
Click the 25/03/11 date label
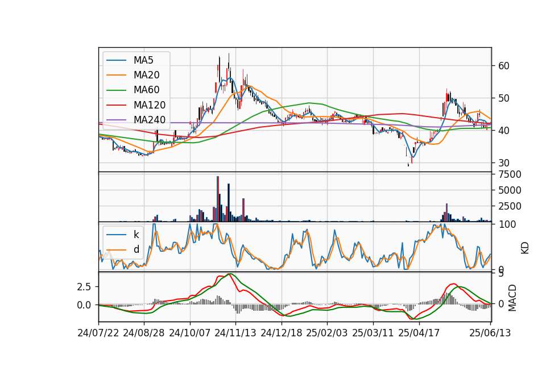point(373,333)
